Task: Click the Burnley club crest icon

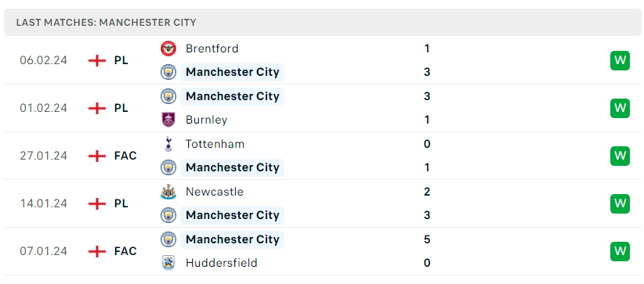Action: (168, 120)
